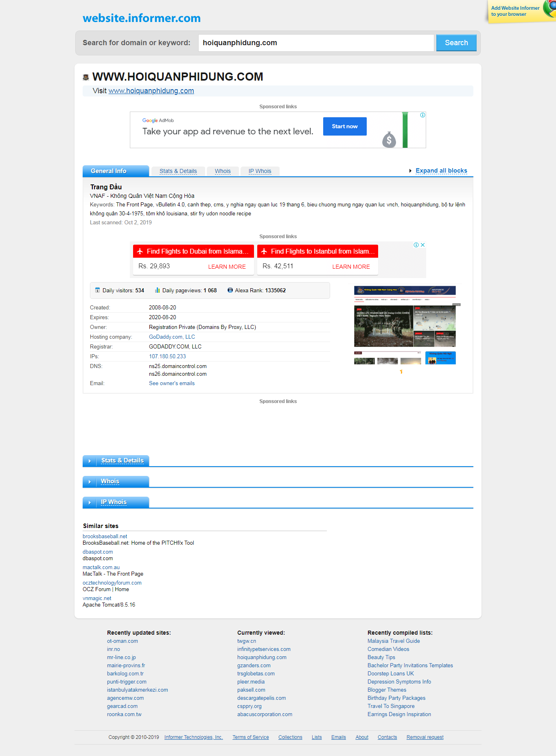
Task: Expand the Whois section arrow
Action: click(x=90, y=482)
